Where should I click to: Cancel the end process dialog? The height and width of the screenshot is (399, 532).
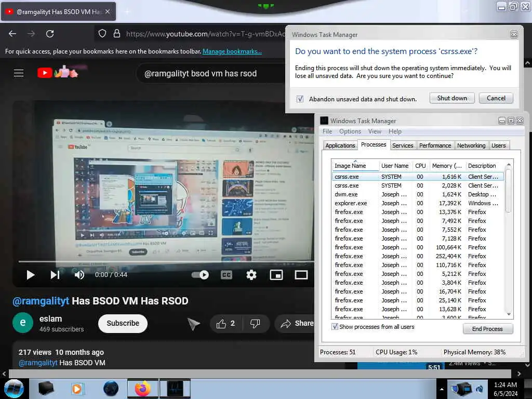pyautogui.click(x=496, y=98)
